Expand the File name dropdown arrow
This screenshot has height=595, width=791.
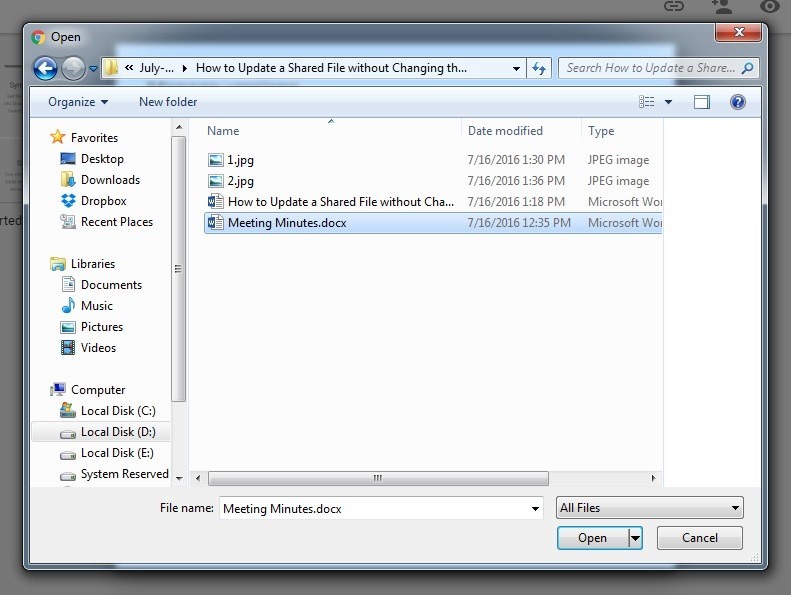pos(535,508)
